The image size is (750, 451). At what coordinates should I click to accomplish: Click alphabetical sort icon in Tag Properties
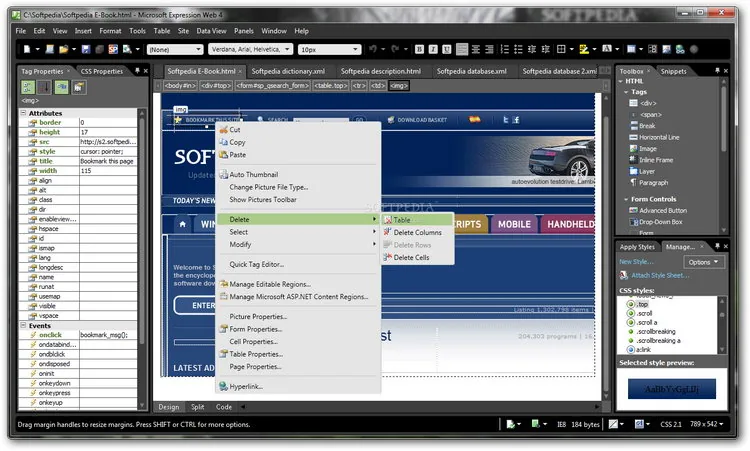tap(44, 87)
